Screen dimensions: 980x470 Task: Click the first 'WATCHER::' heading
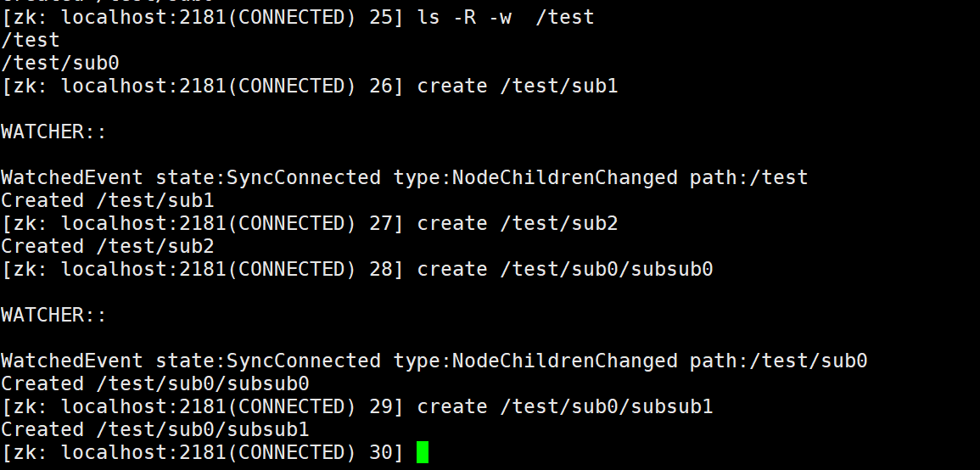(x=53, y=131)
